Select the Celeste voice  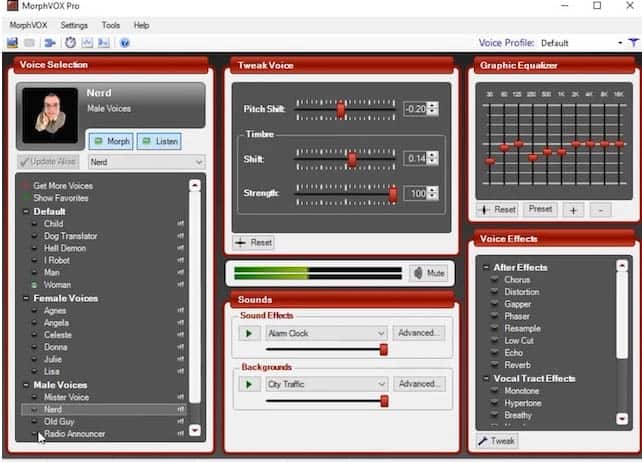[58, 335]
